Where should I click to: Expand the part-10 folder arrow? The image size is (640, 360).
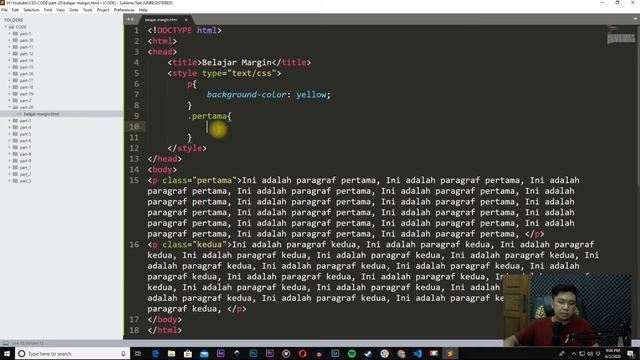[x=9, y=40]
